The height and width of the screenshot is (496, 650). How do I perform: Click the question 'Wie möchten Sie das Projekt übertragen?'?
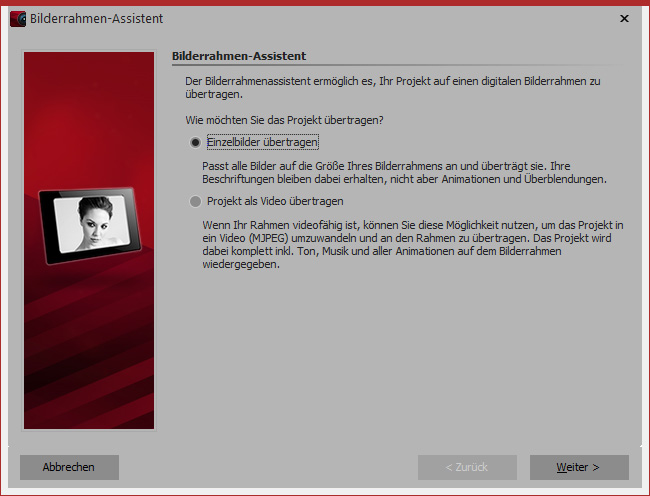coord(284,120)
